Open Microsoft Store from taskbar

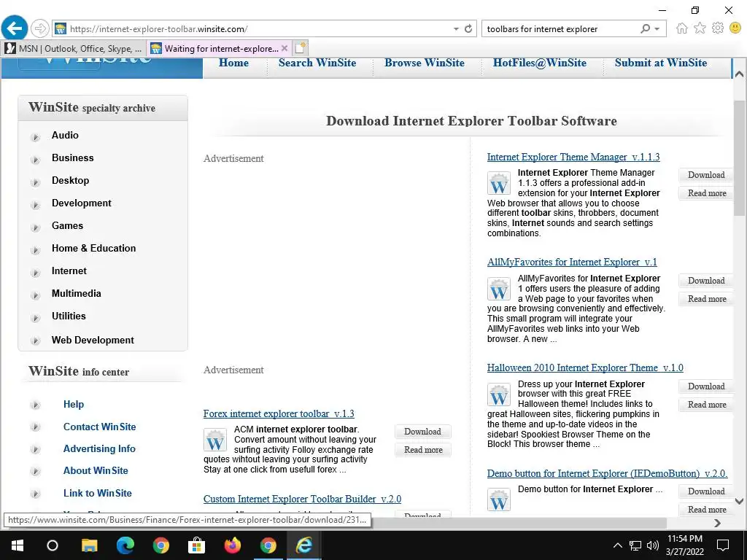[x=196, y=545]
